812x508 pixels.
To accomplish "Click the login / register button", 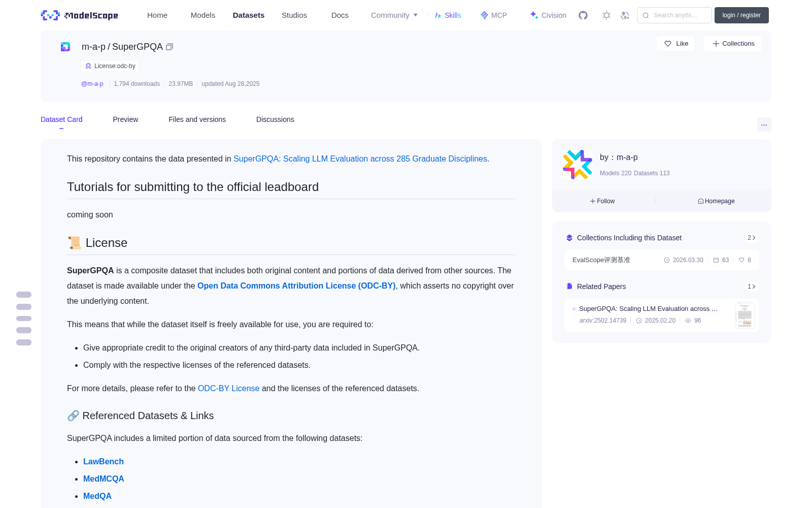I will pyautogui.click(x=741, y=15).
